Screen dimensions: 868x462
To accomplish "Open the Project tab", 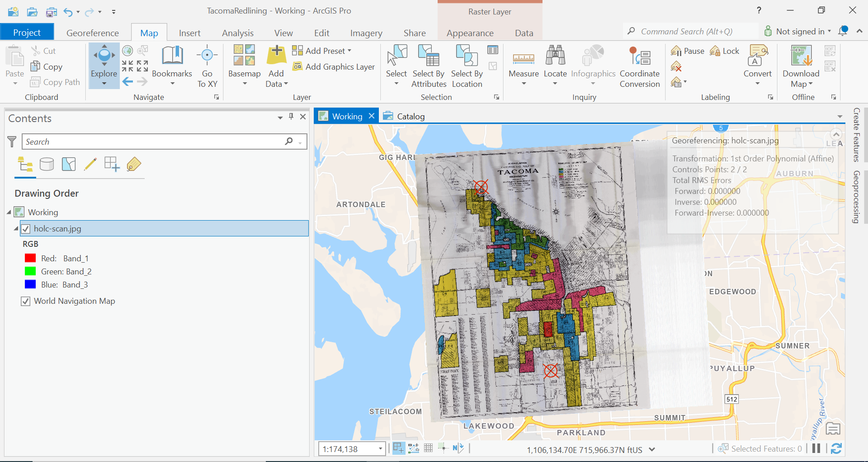I will click(27, 33).
